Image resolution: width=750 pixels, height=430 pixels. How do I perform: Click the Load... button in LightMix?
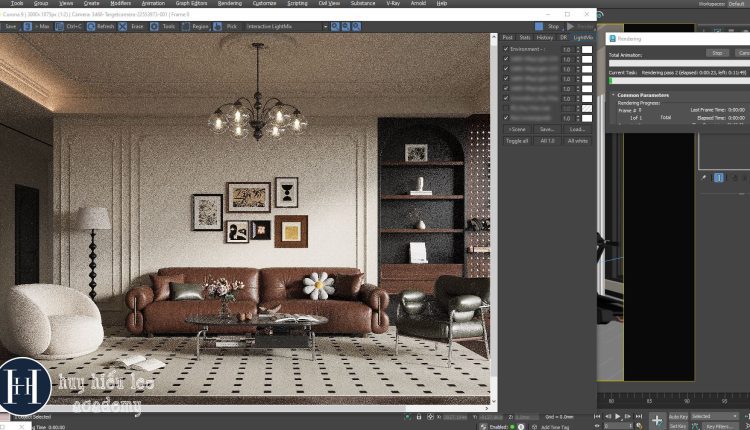point(577,129)
